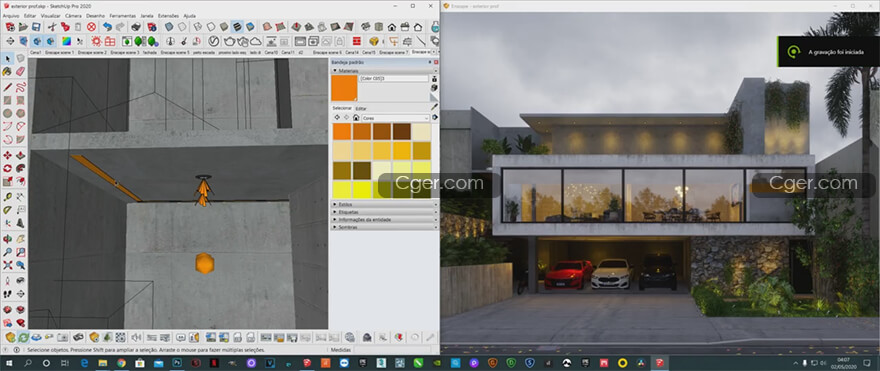Click the Print icon in toolbar

pos(136,27)
